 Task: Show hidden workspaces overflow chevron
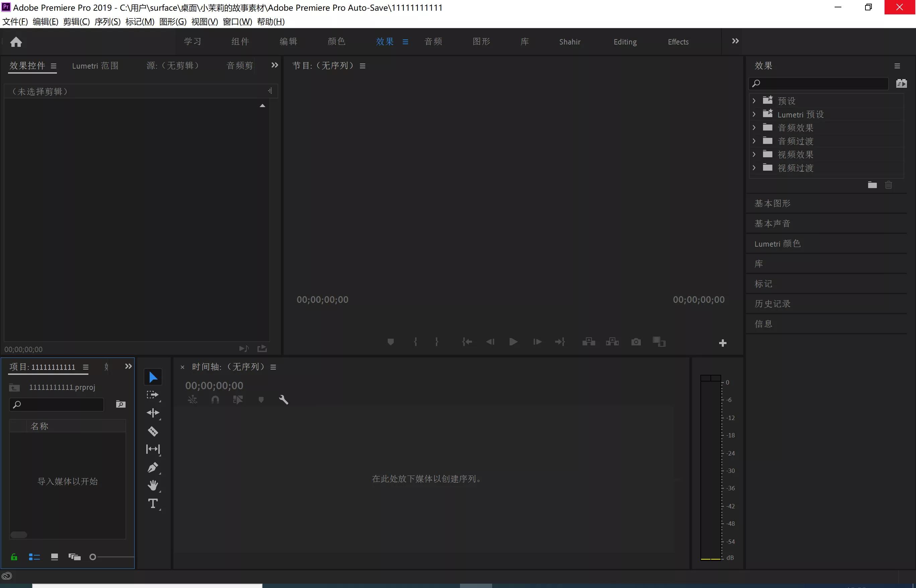(x=735, y=41)
